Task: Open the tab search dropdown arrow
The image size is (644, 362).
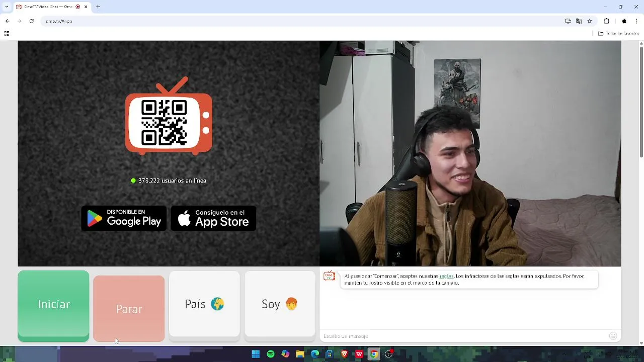Action: [x=7, y=7]
